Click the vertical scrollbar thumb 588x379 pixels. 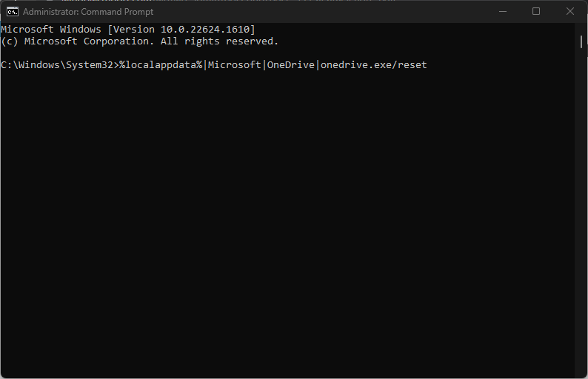[581, 41]
